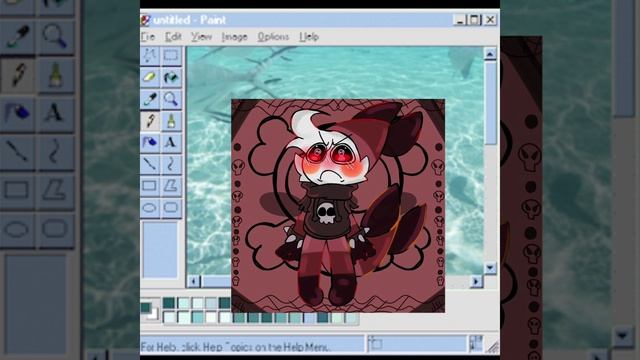Click the 'For Help, click Help Topics' status text
Screen dimensions: 640x360
pos(236,347)
